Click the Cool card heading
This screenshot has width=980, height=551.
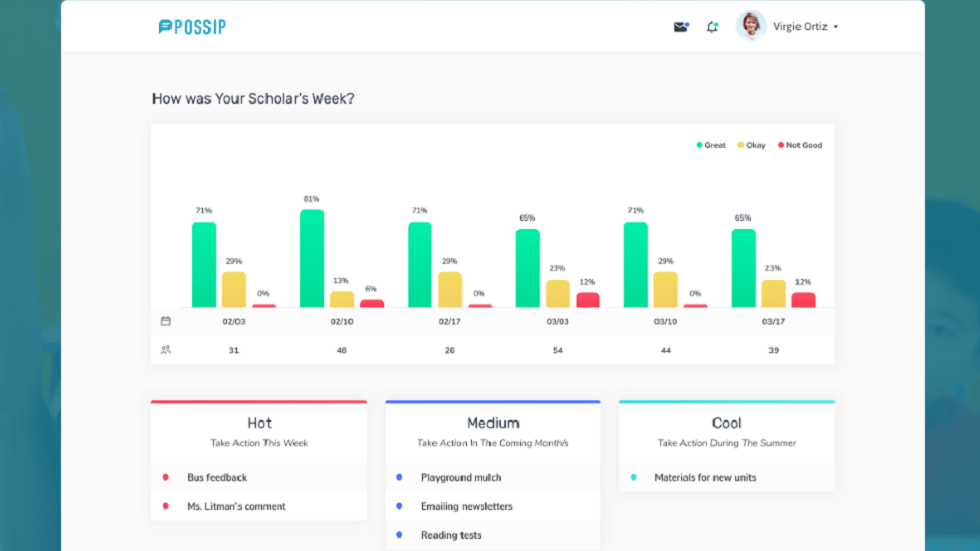point(726,423)
